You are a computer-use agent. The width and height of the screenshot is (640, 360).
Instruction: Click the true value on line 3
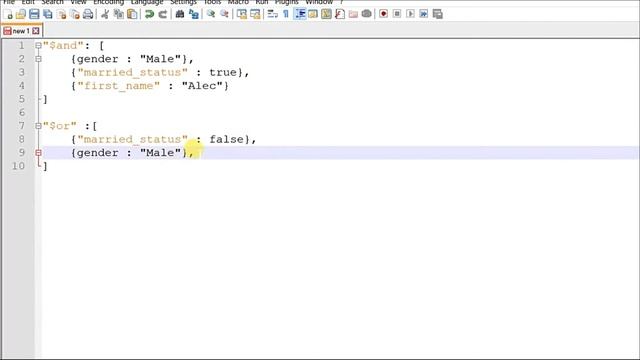click(x=223, y=73)
